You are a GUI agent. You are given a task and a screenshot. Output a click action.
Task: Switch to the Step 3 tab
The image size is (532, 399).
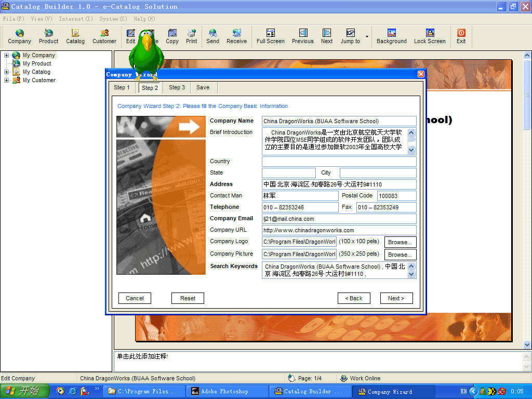(x=177, y=87)
